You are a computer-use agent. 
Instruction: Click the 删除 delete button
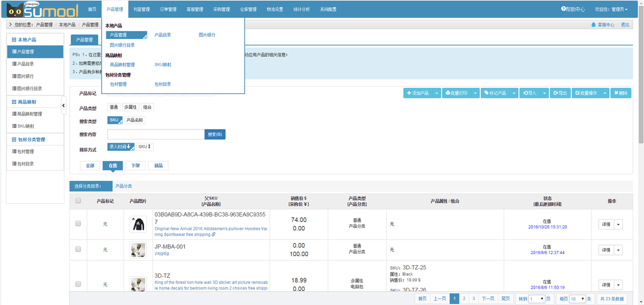pos(621,93)
